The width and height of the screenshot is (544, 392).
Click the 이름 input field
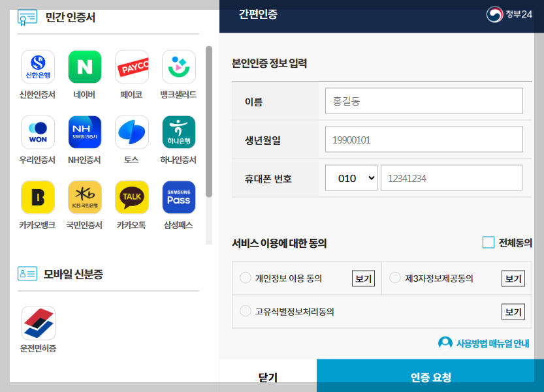(424, 101)
